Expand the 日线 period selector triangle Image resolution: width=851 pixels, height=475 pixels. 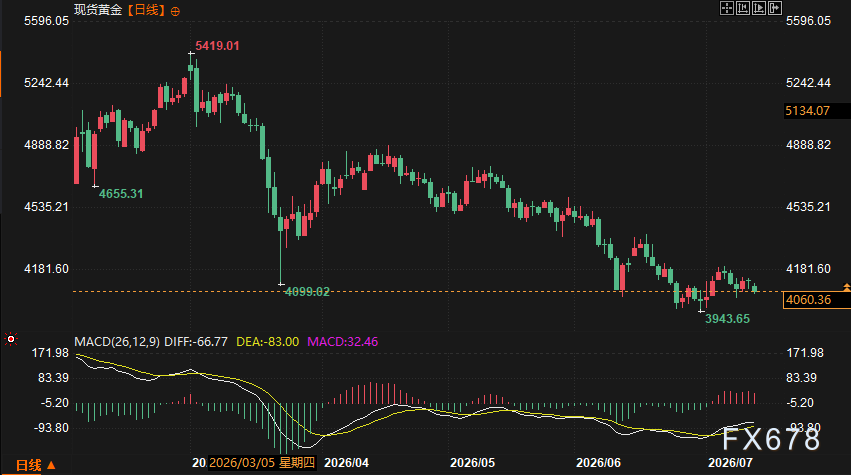(51, 465)
